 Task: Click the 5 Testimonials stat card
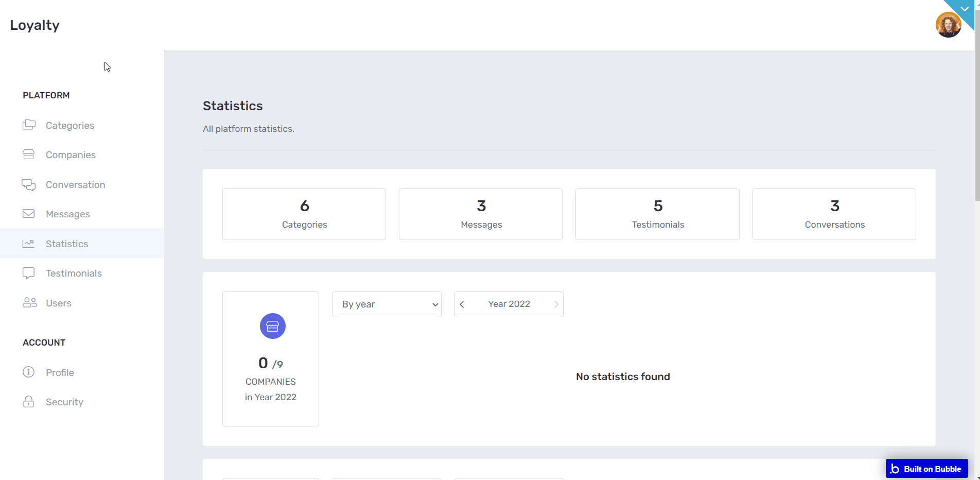click(657, 214)
